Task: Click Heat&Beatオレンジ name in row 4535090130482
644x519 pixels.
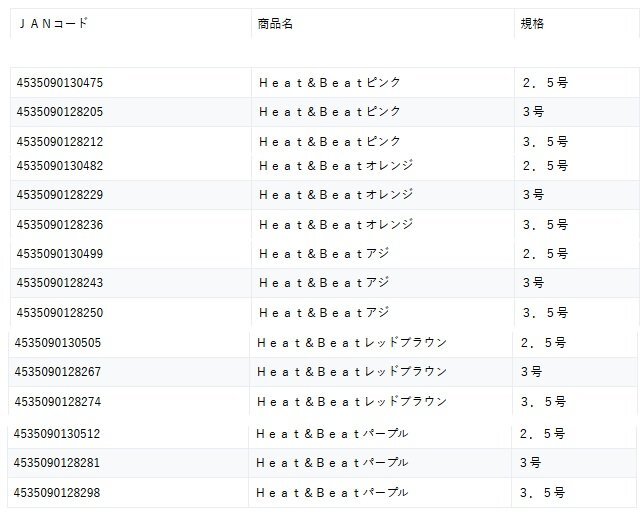Action: tap(336, 166)
